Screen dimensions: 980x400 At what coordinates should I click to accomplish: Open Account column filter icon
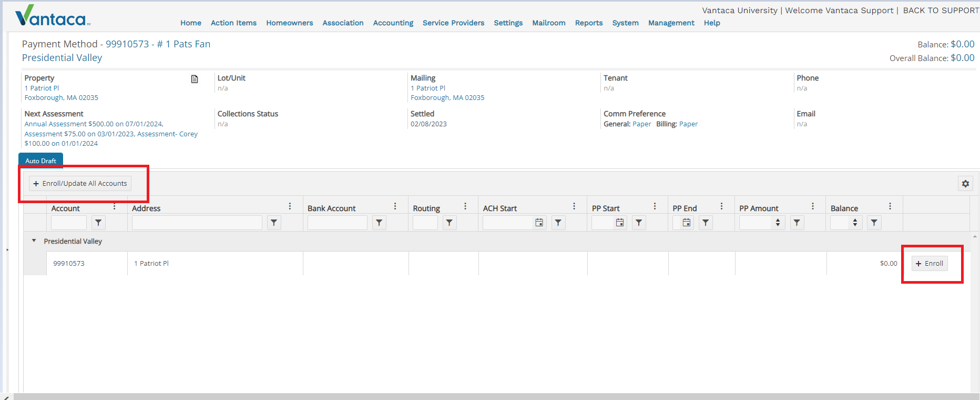[x=98, y=223]
